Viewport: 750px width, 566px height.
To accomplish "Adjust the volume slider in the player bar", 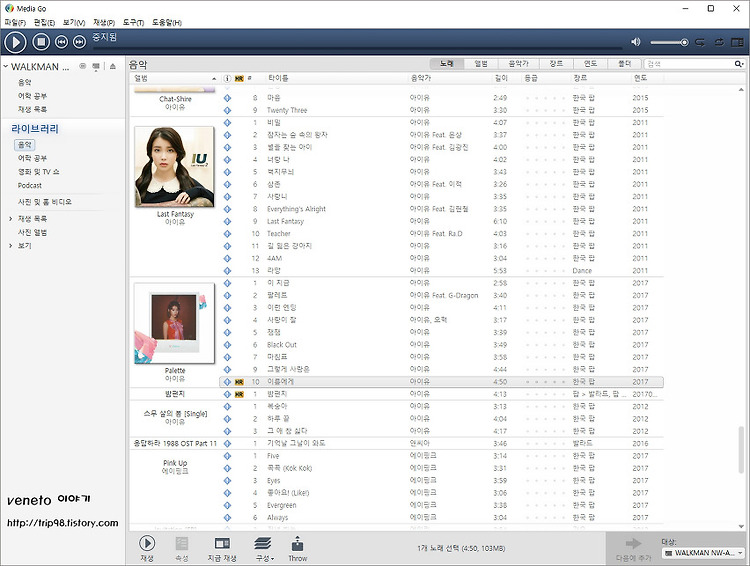I will coord(669,43).
